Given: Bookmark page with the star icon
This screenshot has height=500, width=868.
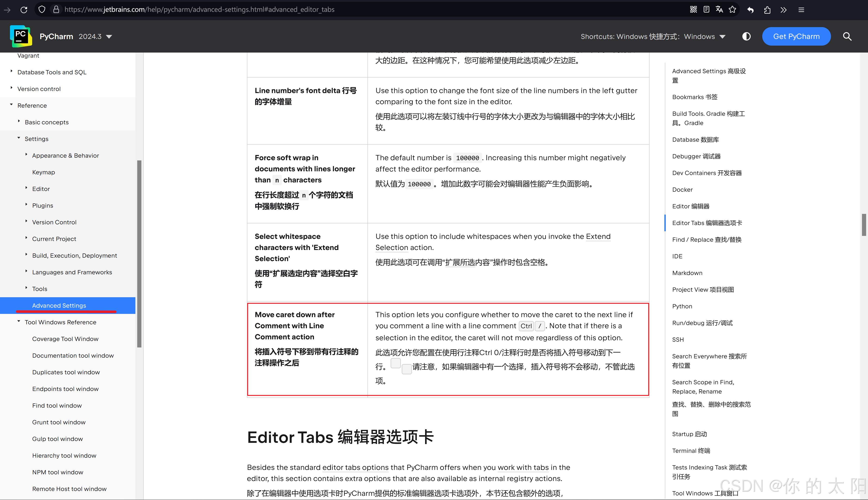Looking at the screenshot, I should [732, 10].
